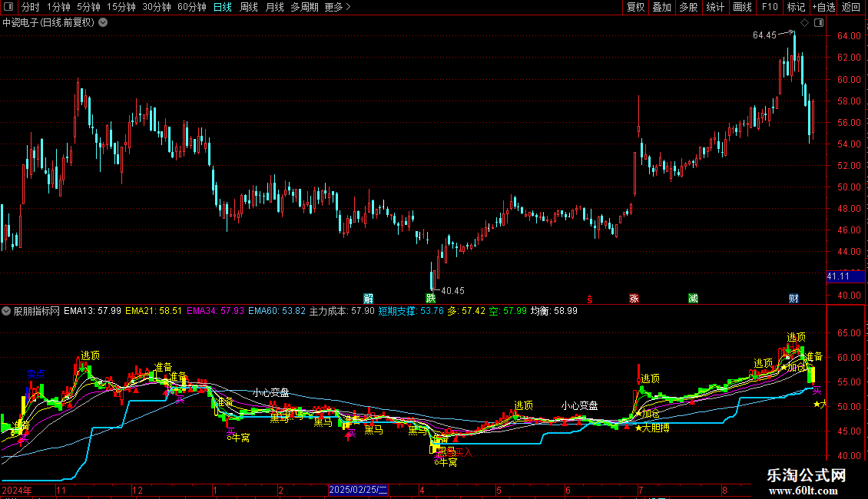The image size is (868, 499).
Task: Click the 短期支撑: 53.76 label
Action: coord(411,311)
